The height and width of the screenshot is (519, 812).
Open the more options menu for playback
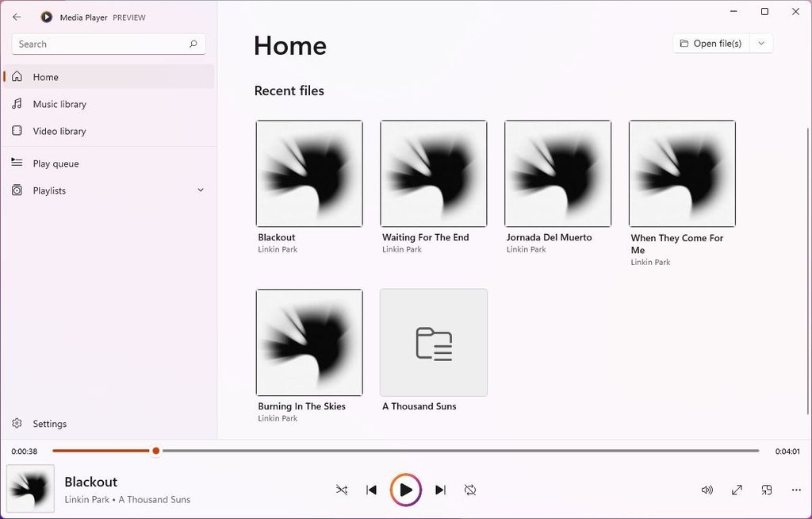(x=796, y=490)
